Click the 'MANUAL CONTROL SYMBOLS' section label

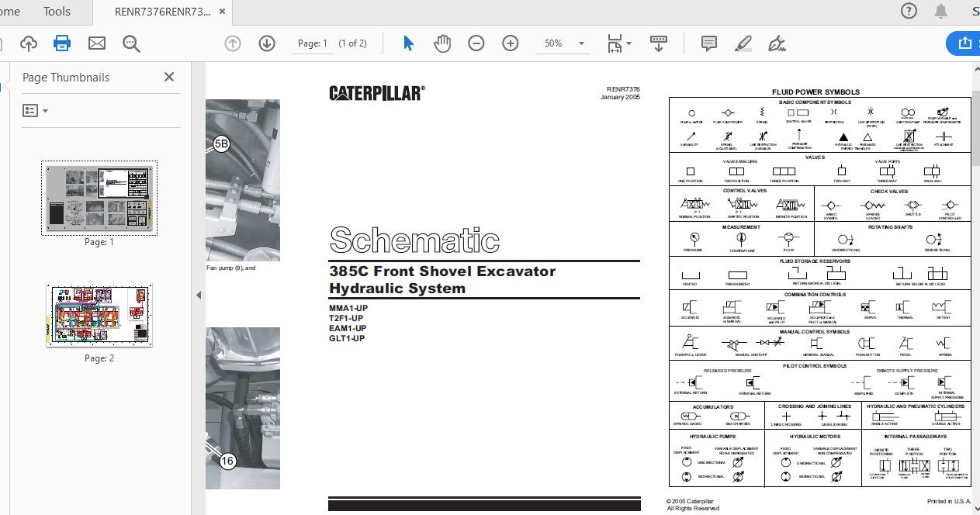[x=815, y=332]
